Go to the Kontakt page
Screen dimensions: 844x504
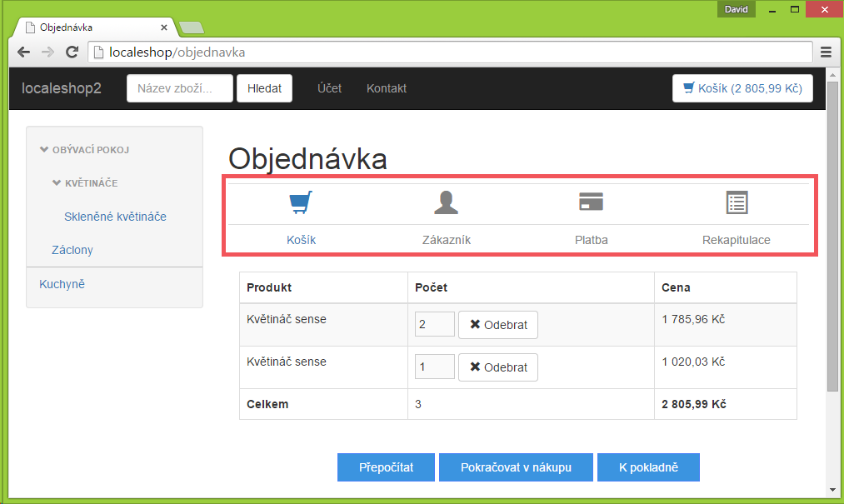pos(386,87)
